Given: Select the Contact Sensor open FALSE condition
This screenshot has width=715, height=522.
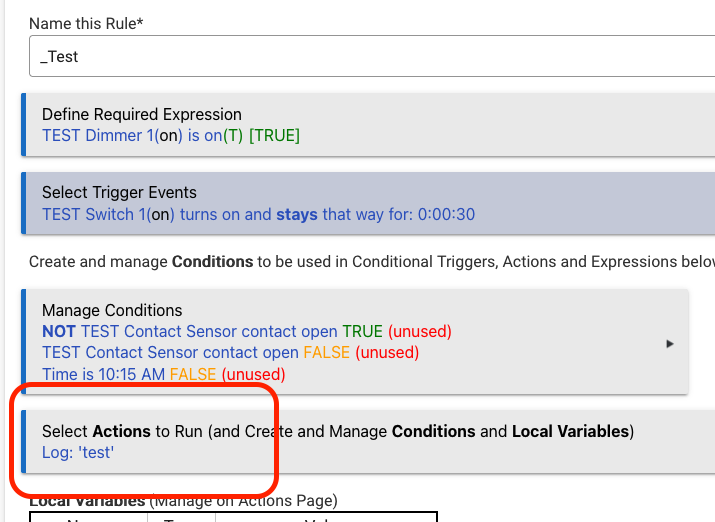Looking at the screenshot, I should tap(170, 352).
